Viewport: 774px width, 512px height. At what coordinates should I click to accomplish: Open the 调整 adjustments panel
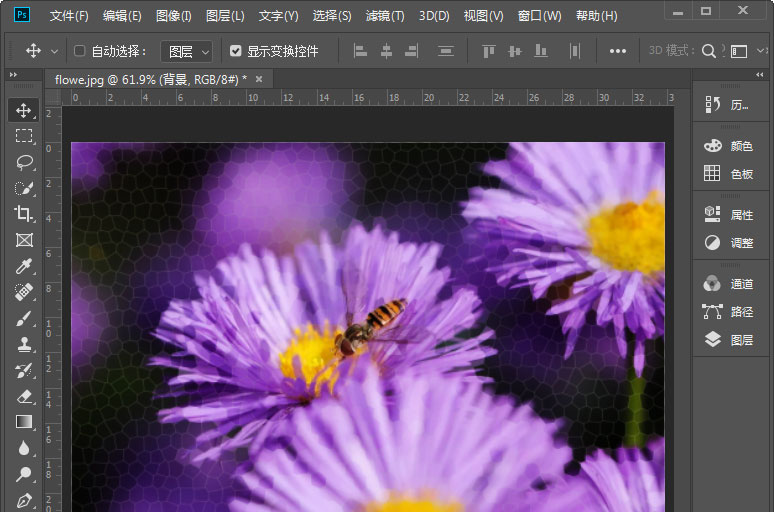tap(731, 242)
